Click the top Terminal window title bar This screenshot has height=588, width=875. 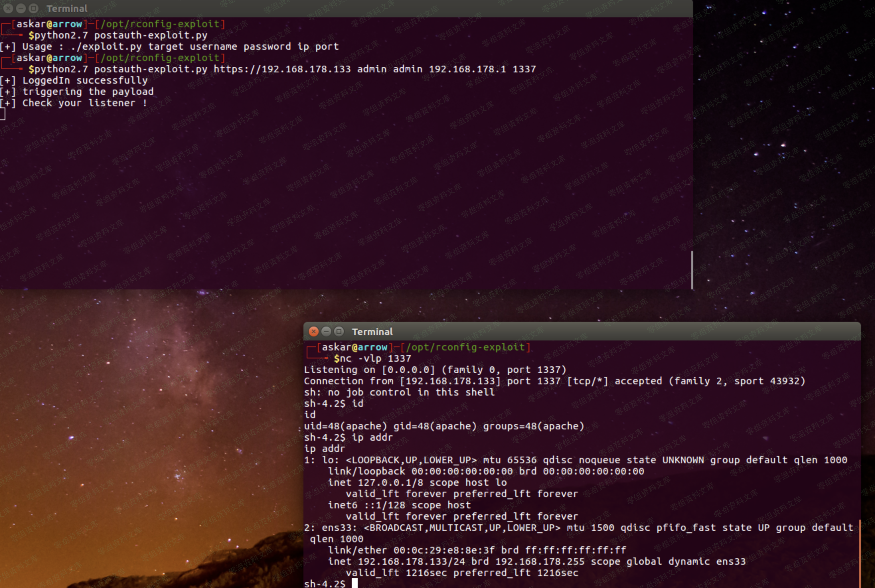coord(338,8)
